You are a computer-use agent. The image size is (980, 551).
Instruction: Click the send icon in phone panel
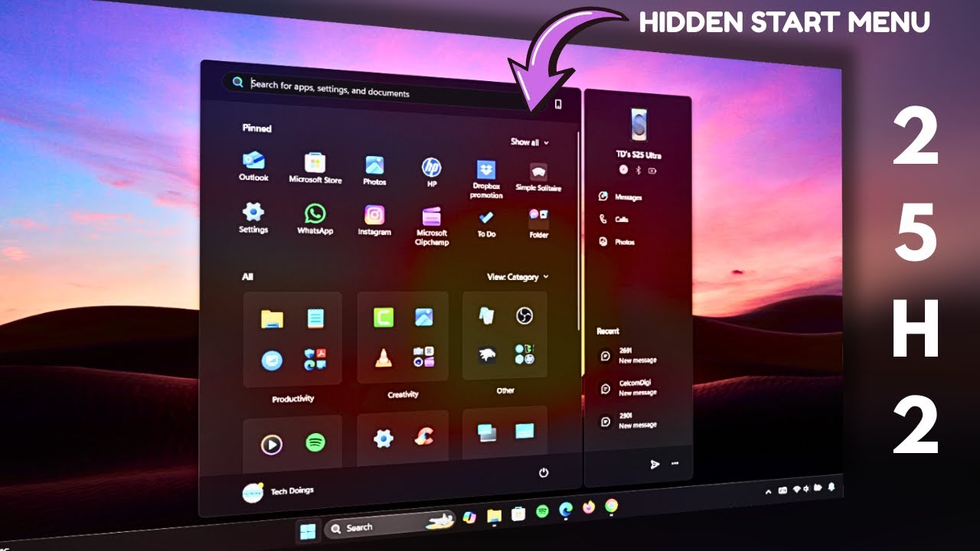pos(655,464)
